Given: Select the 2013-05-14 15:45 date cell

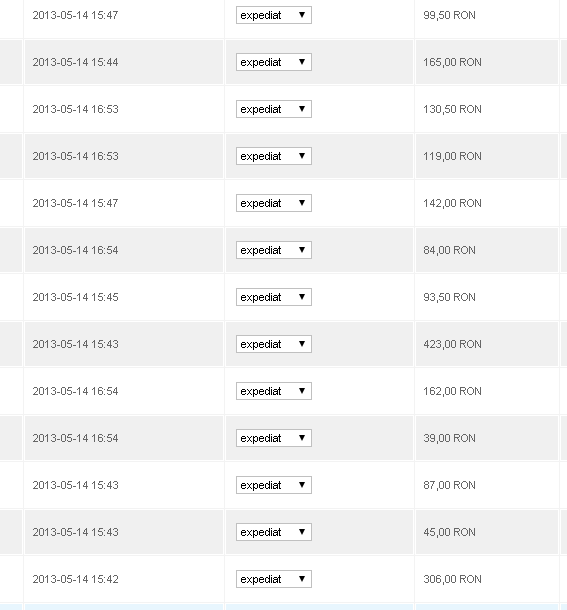Looking at the screenshot, I should click(124, 297).
